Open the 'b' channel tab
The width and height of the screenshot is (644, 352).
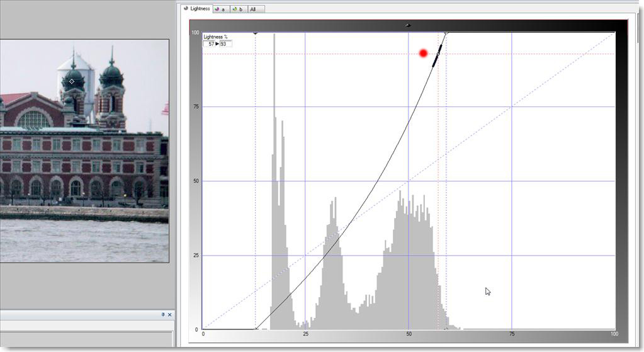point(238,9)
